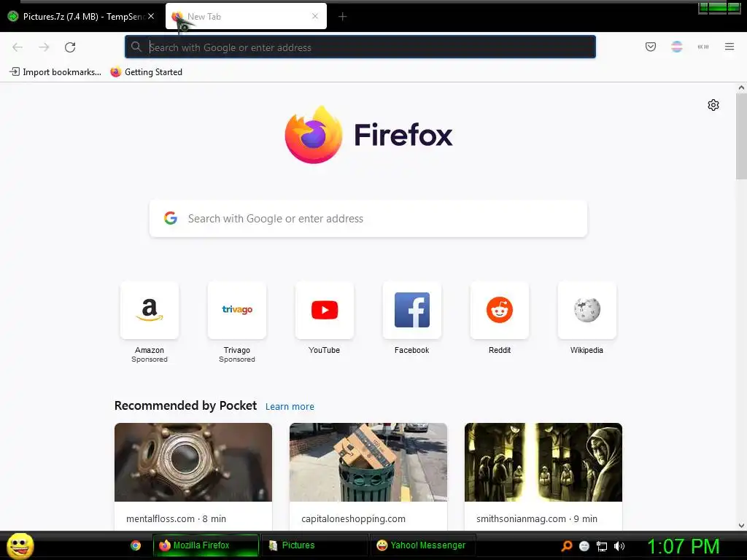Reload the current page
This screenshot has width=747, height=560.
point(70,47)
